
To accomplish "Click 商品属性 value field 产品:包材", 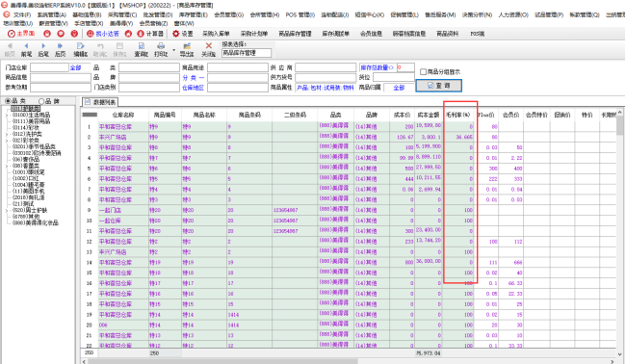I will pos(326,88).
